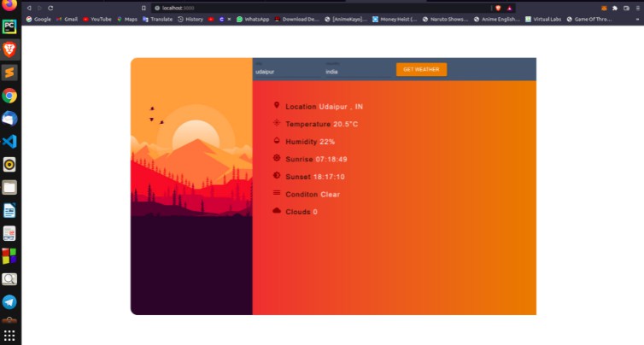Click the sunset landscape illustration
The image size is (644, 345).
pos(191,171)
